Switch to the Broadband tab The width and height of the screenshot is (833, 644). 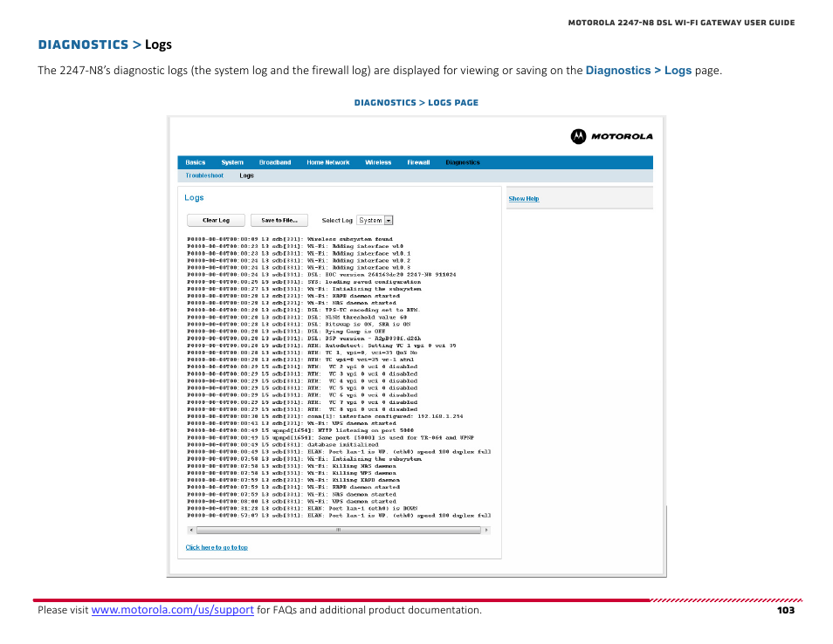click(x=275, y=162)
